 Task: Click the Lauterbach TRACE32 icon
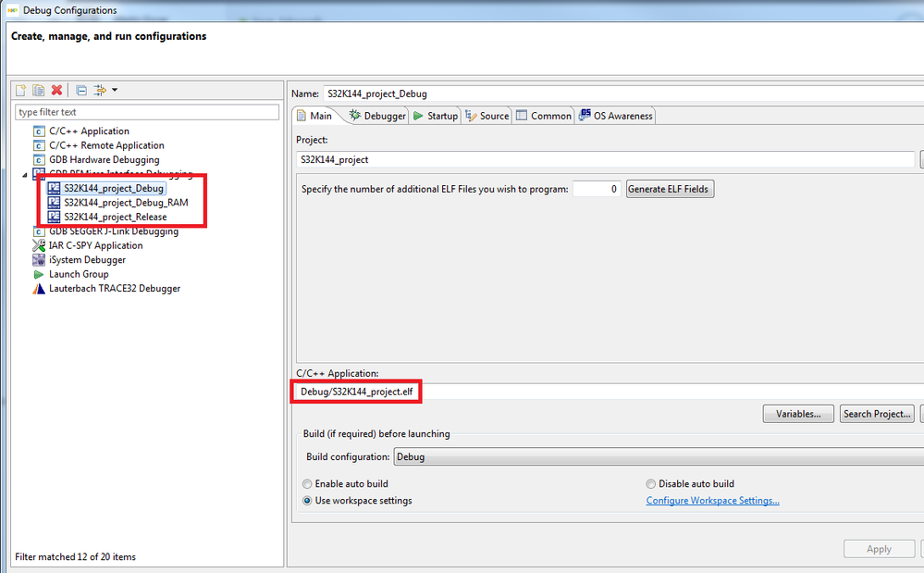(x=39, y=289)
